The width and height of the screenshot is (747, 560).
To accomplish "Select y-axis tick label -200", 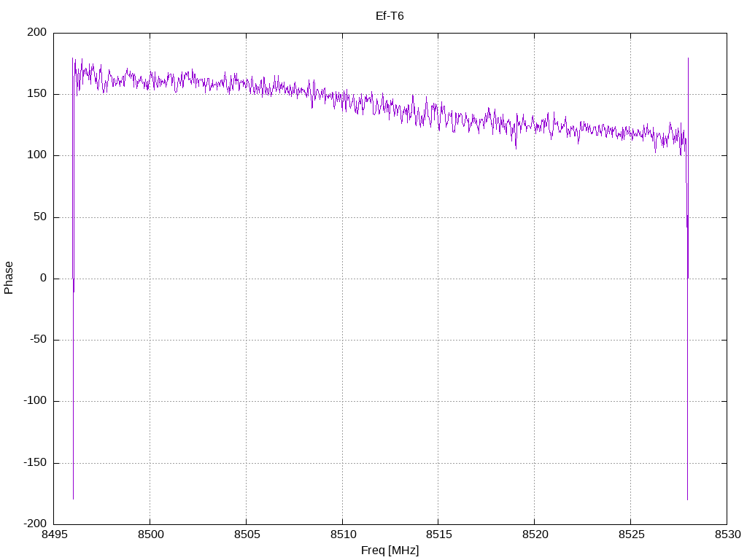I will click(x=35, y=524).
